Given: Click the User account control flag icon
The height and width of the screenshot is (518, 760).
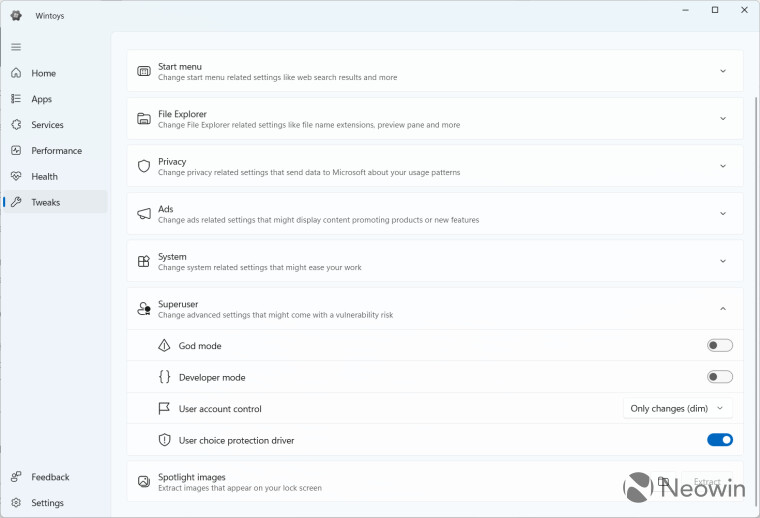Looking at the screenshot, I should [x=164, y=408].
